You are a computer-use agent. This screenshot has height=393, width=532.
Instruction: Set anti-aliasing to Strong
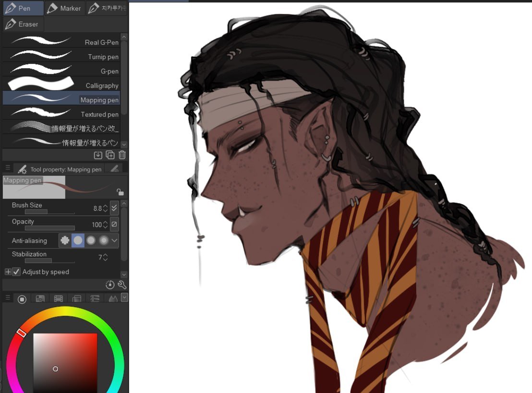click(x=104, y=240)
